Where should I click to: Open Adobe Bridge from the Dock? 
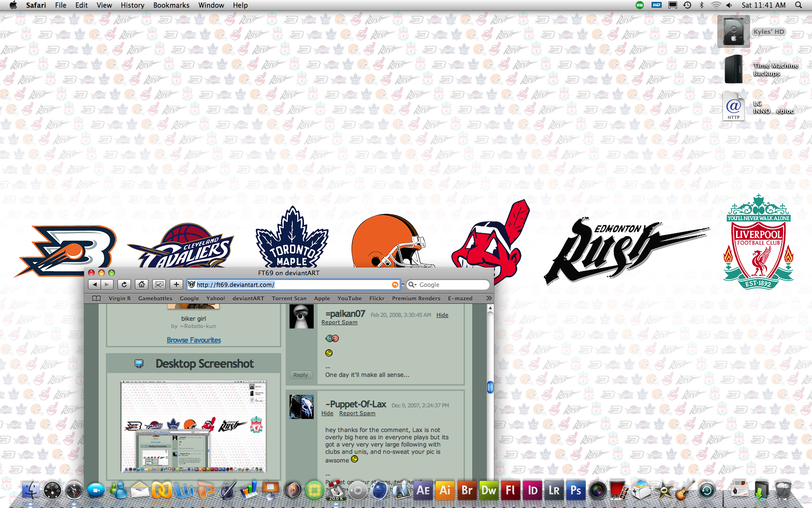coord(466,490)
